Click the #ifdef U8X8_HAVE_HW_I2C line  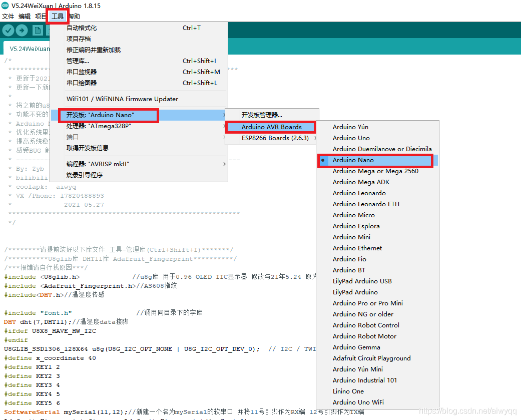pos(50,331)
